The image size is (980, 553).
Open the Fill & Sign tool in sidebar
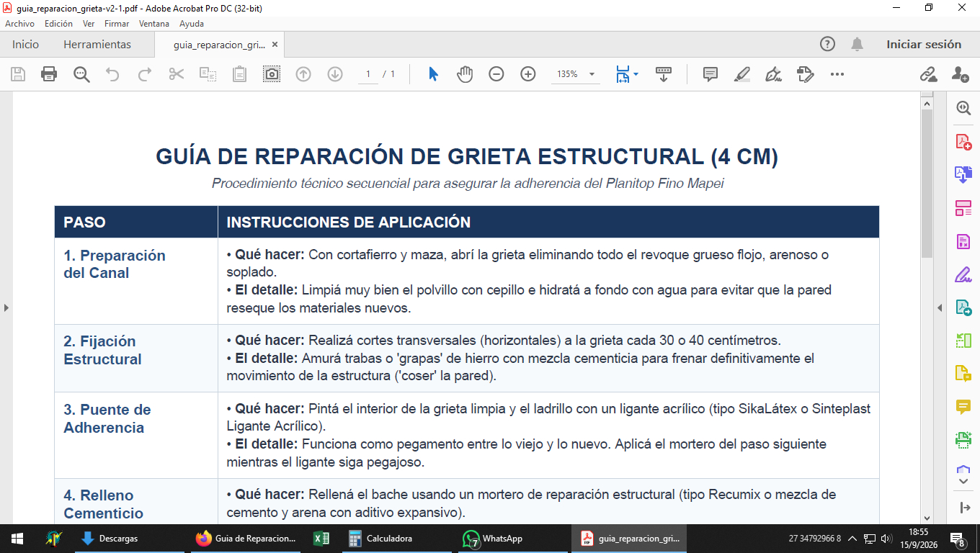963,274
